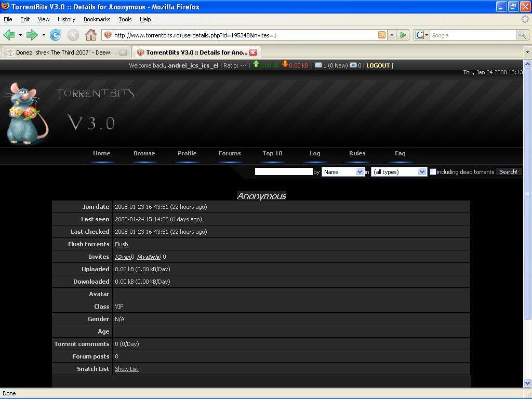Click the Google search engine icon
This screenshot has width=532, height=399.
420,35
